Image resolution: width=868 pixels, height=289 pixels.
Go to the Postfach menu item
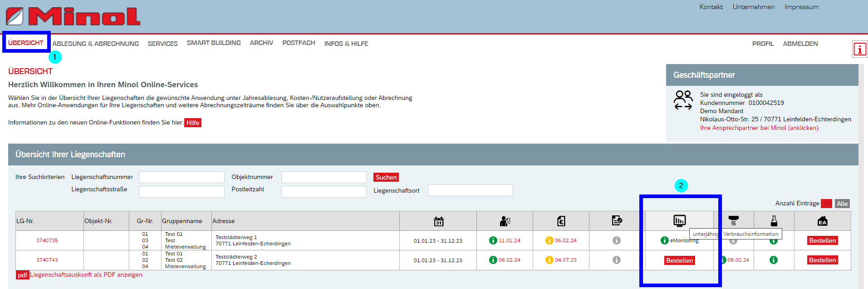tap(299, 43)
